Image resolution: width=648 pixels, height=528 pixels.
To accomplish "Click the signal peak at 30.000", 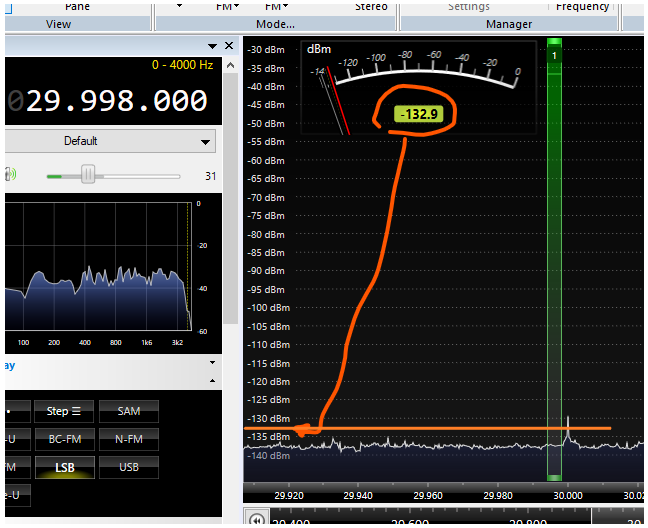I will (x=568, y=430).
